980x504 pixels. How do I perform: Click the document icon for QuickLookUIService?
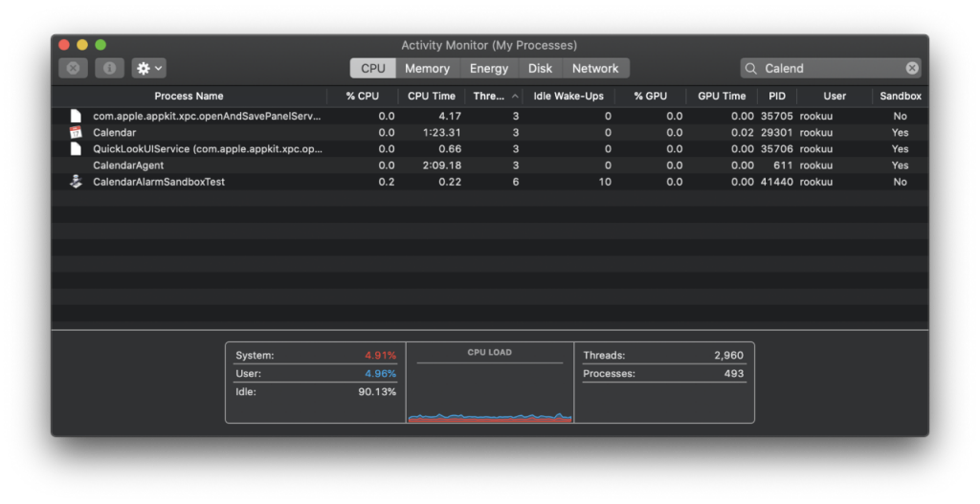click(x=76, y=148)
